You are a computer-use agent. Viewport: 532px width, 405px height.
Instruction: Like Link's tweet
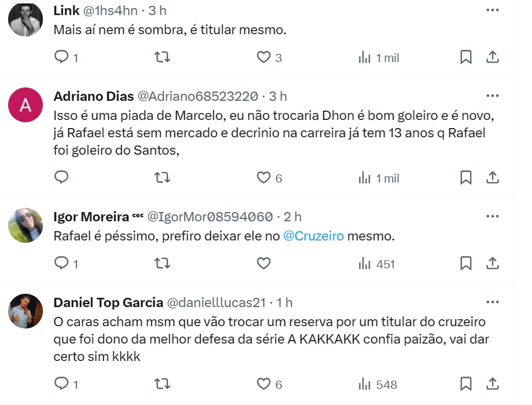(x=264, y=57)
